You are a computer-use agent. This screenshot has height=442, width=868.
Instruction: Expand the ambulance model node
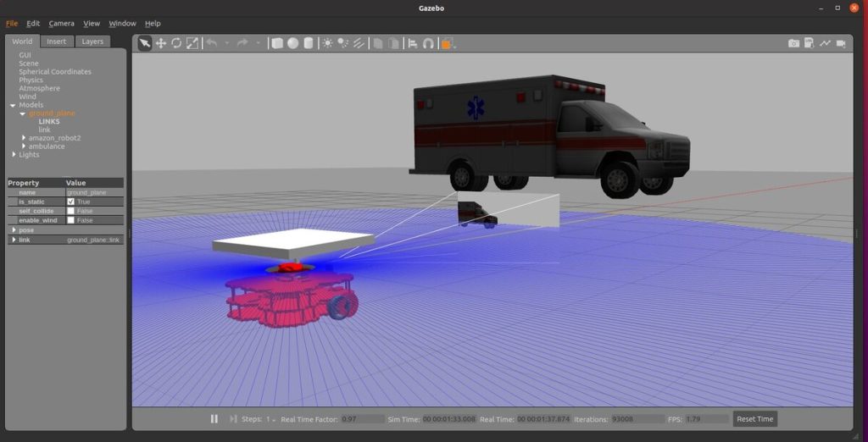23,146
